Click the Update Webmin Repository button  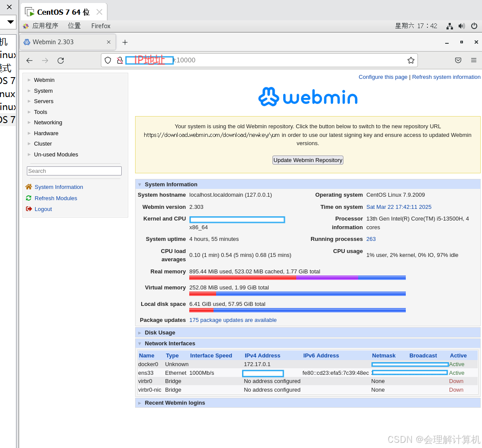coord(307,160)
